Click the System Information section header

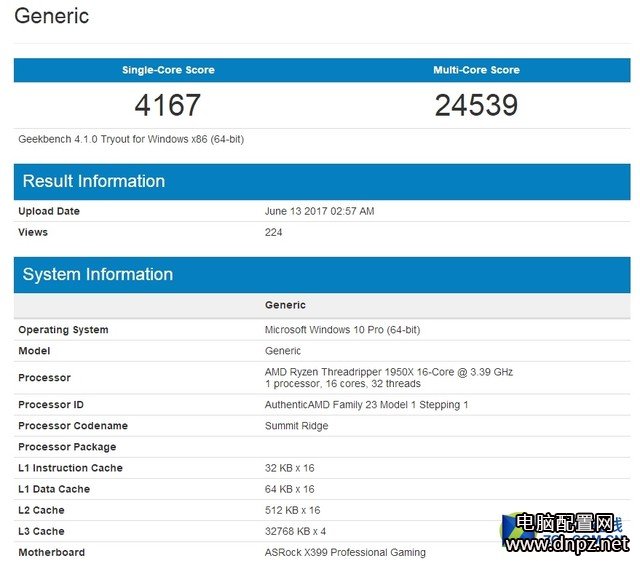(x=98, y=274)
